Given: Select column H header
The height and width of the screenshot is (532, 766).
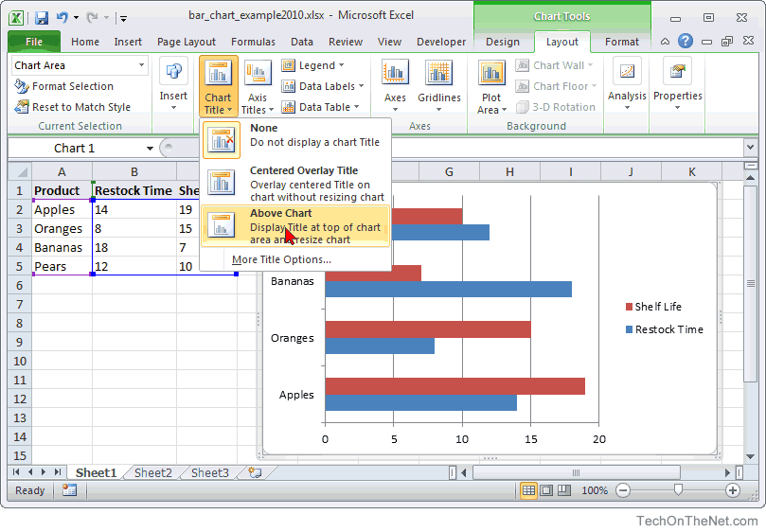Looking at the screenshot, I should 509,172.
